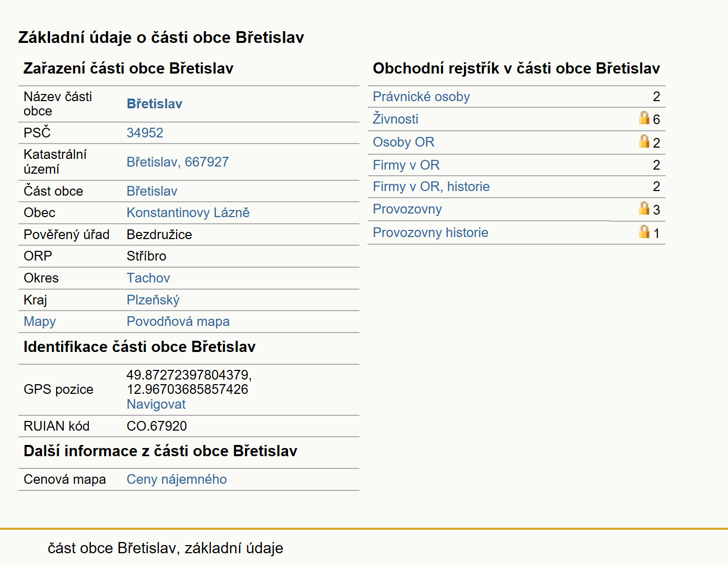
Task: Open the Právnické osoby link
Action: 421,97
